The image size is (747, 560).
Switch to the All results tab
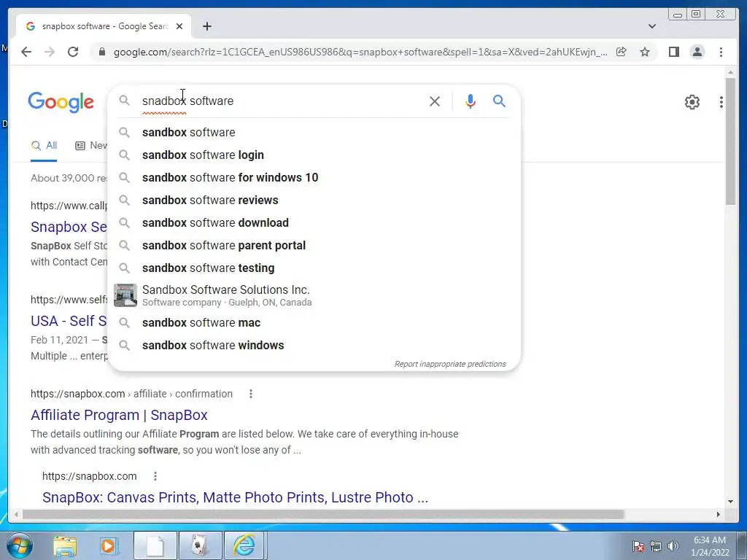[44, 146]
